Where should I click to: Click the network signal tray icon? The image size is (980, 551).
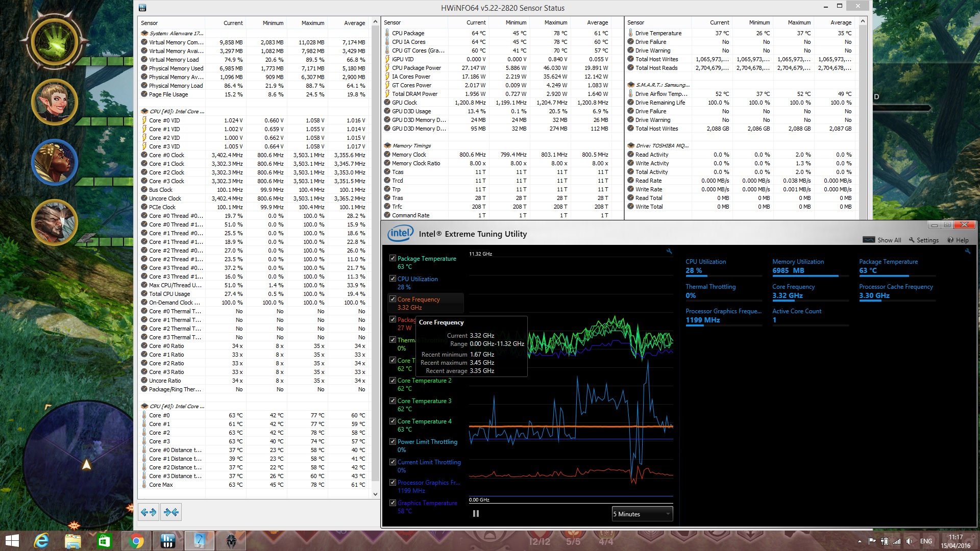(x=896, y=541)
